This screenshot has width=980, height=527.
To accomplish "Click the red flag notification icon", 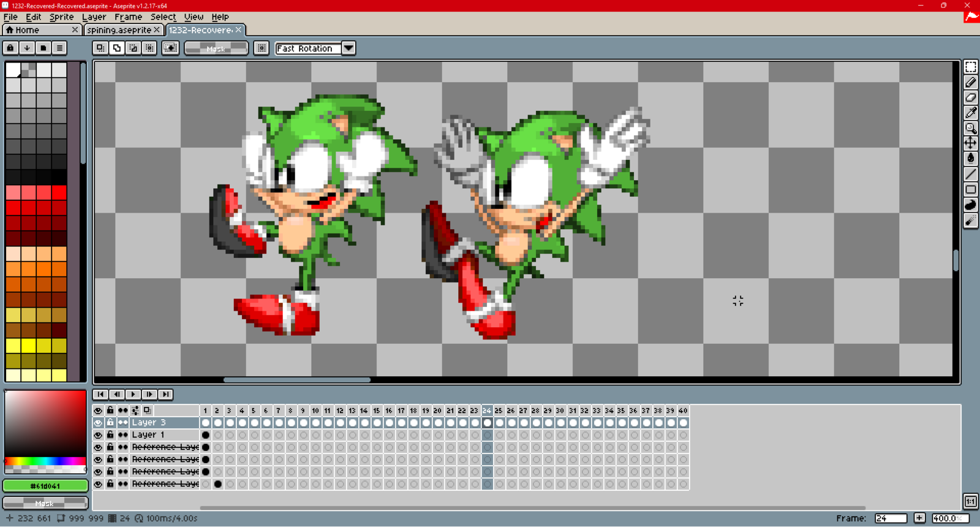I will click(971, 17).
